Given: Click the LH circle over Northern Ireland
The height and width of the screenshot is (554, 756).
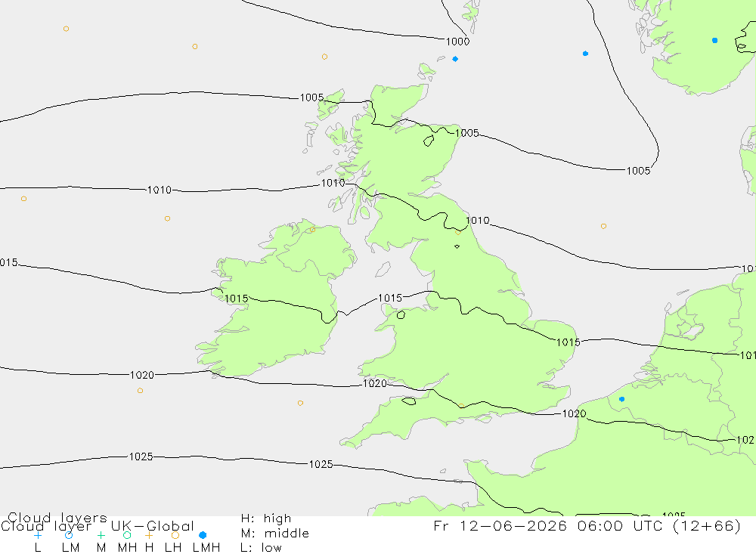Looking at the screenshot, I should coord(312,230).
